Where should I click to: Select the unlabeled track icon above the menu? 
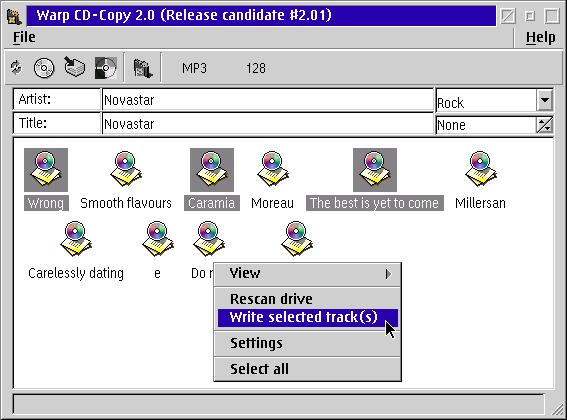pos(297,239)
